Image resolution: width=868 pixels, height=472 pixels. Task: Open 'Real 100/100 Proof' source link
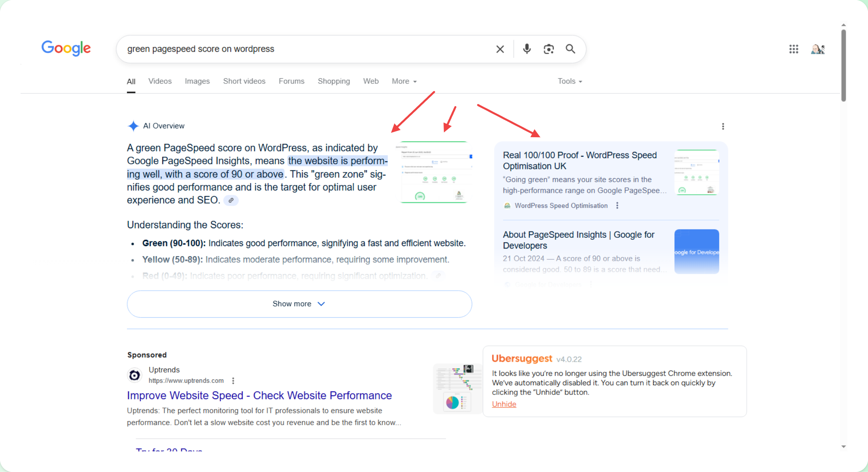click(580, 161)
